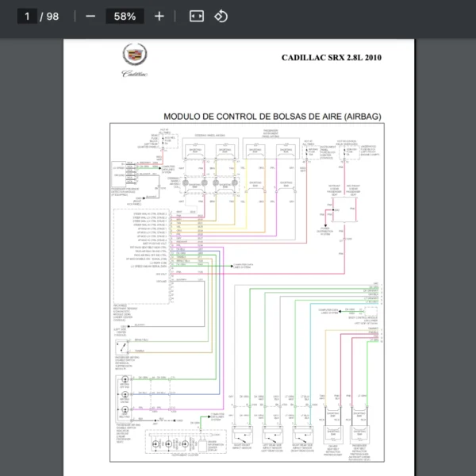The image size is (476, 476).
Task: Click the 58% zoom level field
Action: click(125, 16)
